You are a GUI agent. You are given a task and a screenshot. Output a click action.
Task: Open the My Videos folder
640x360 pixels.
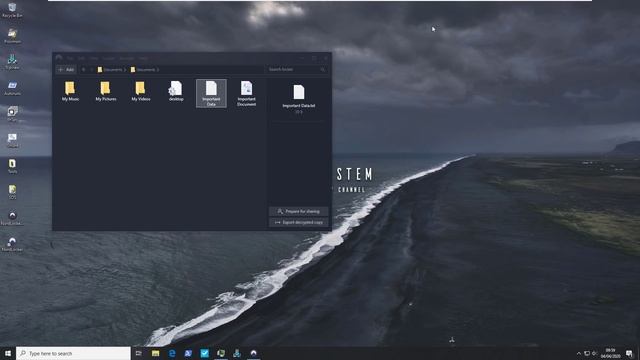141,91
